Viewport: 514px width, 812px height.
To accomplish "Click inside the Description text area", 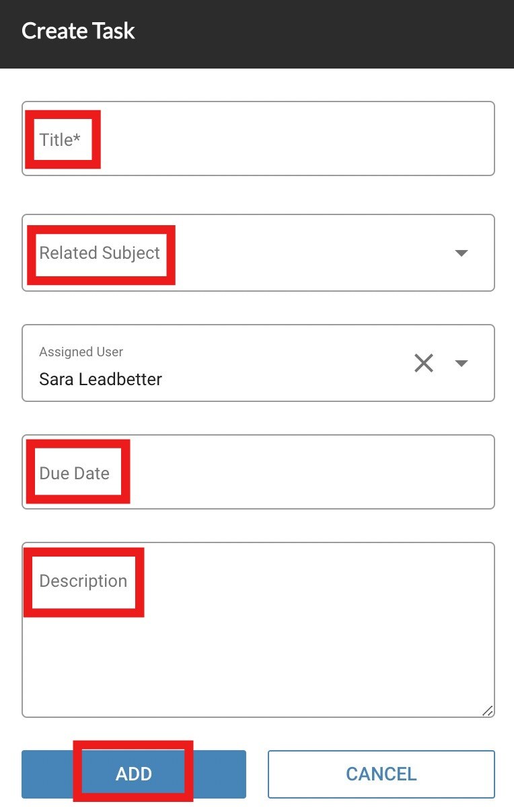I will tap(258, 630).
